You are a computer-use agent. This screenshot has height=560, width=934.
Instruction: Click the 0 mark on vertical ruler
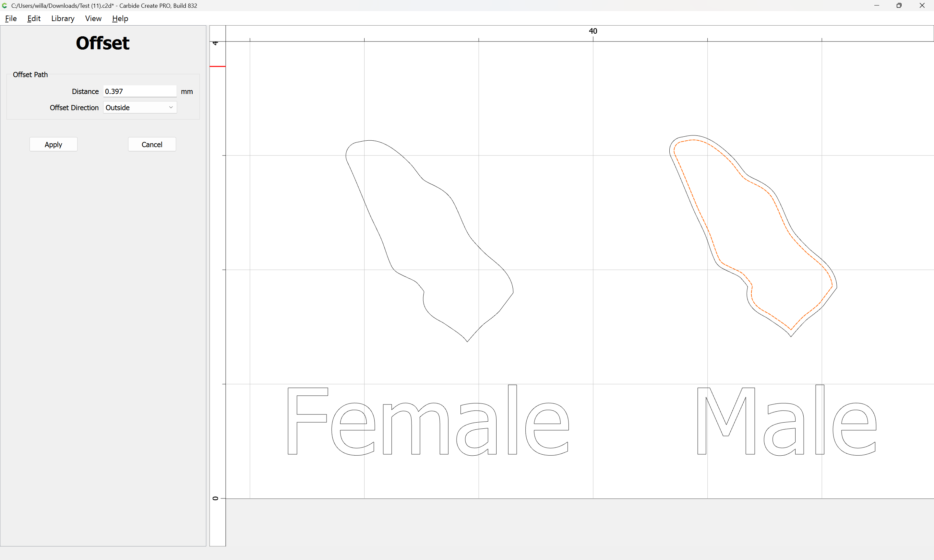(x=216, y=498)
